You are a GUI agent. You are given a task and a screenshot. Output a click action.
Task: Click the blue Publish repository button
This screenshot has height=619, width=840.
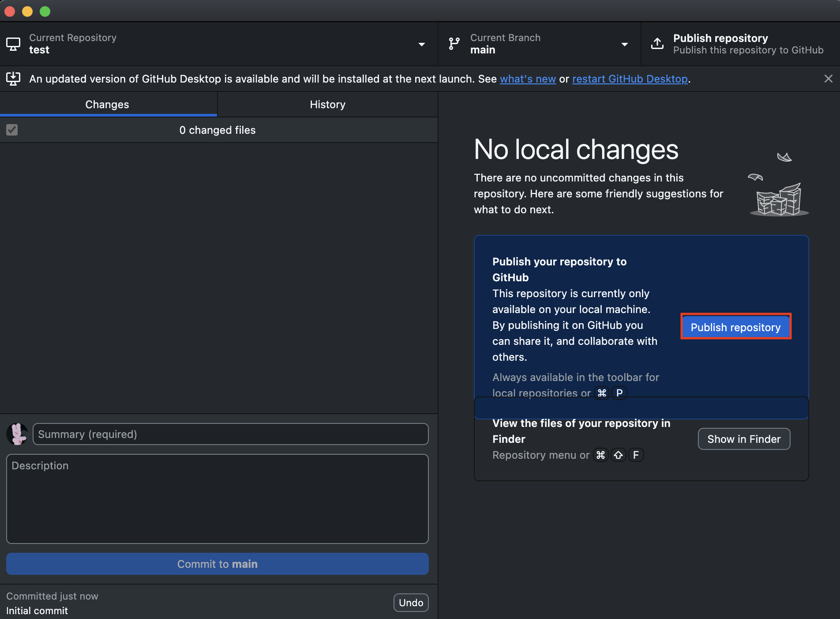pos(735,327)
